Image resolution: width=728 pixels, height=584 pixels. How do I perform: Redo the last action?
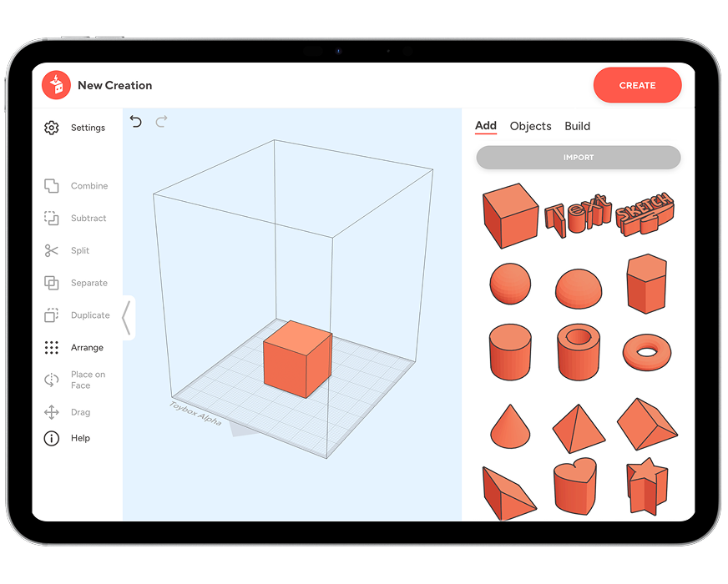(161, 122)
